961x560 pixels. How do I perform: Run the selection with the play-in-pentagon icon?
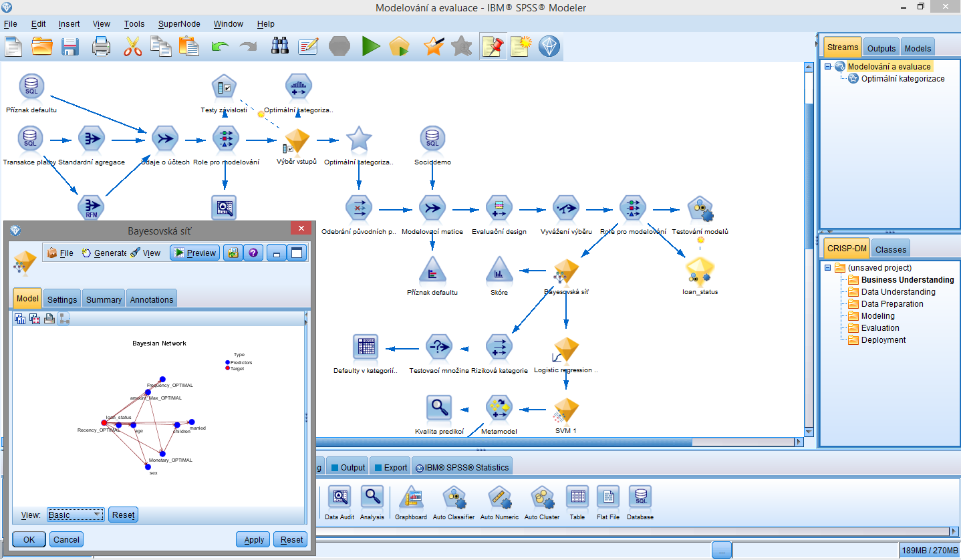coord(399,46)
